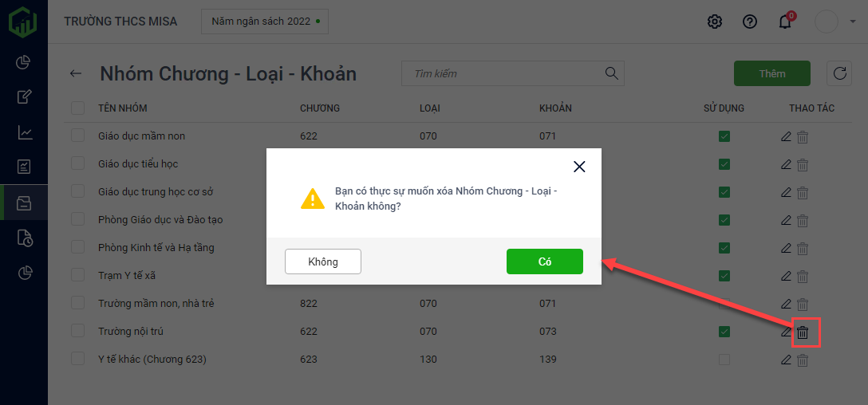The width and height of the screenshot is (868, 405).
Task: Click edit pencil for Giáo dục mầm non
Action: click(786, 136)
